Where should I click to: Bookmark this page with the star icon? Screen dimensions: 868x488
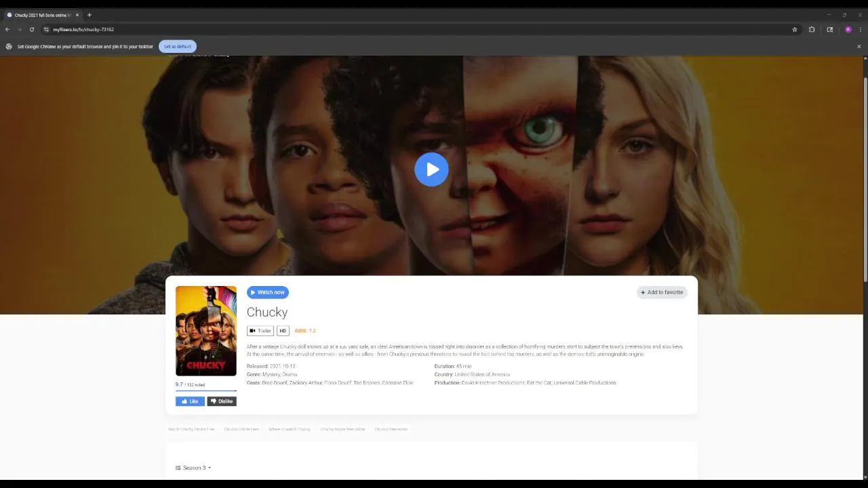point(795,29)
